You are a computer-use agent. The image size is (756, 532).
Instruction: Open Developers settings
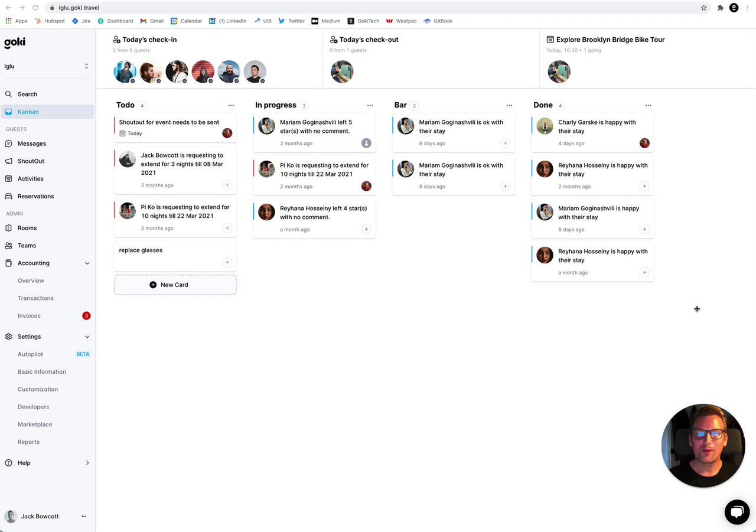coord(33,407)
